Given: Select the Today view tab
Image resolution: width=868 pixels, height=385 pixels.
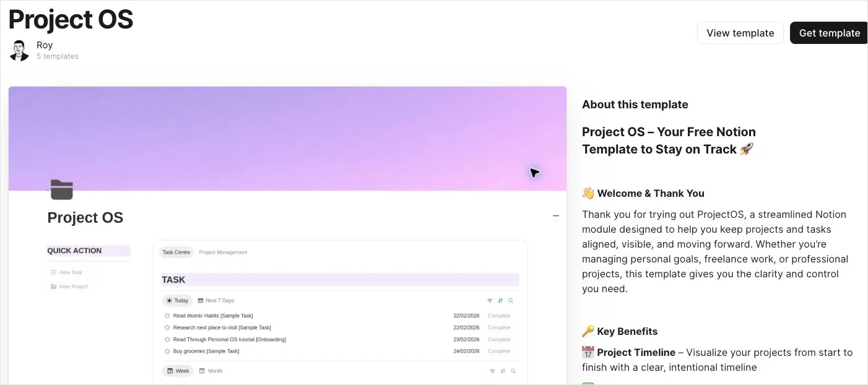Looking at the screenshot, I should click(x=177, y=301).
